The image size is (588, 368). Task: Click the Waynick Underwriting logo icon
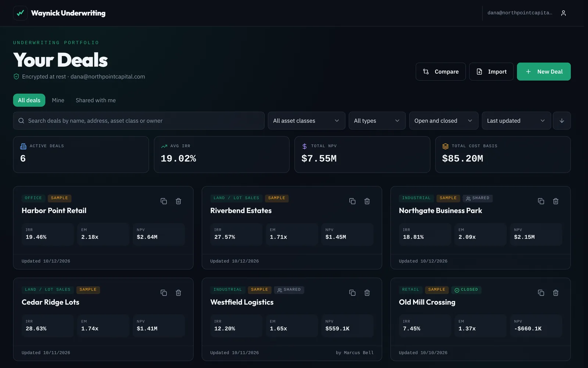[20, 13]
